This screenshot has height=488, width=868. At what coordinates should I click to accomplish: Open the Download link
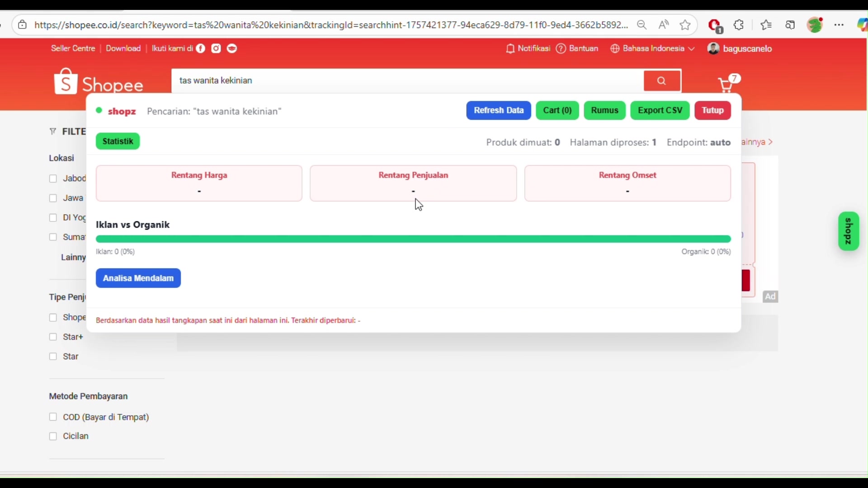(x=123, y=48)
